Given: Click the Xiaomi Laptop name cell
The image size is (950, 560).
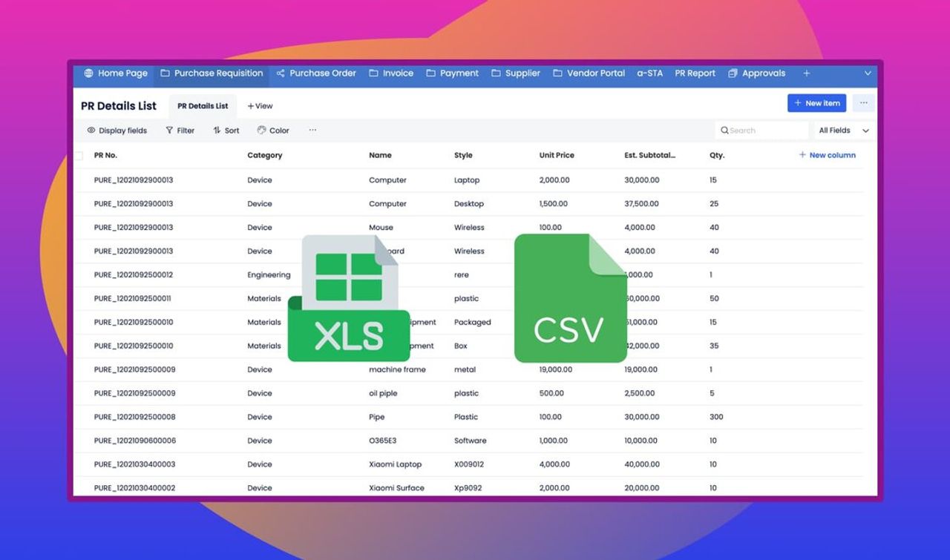Looking at the screenshot, I should tap(395, 465).
